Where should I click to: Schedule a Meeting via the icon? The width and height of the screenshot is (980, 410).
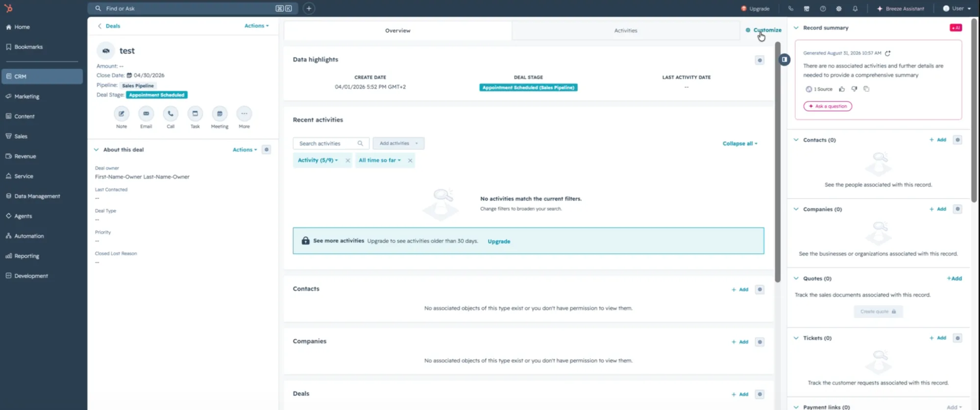220,114
